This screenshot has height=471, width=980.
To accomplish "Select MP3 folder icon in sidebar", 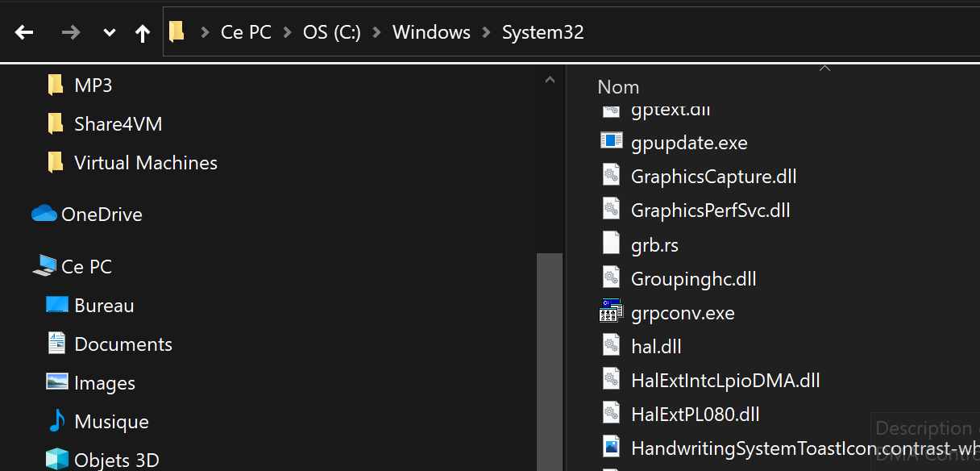I will [55, 84].
